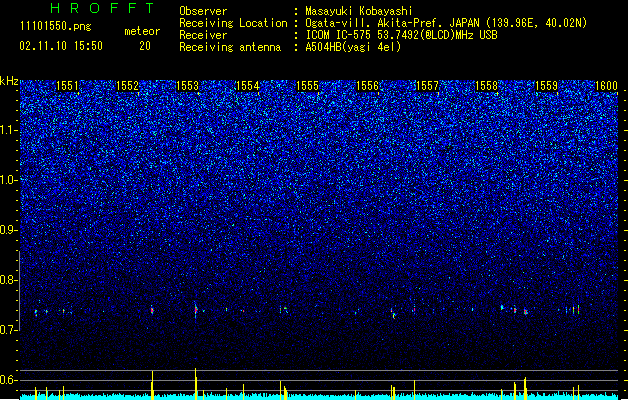Screen dimensions: 629x400
Task: Click the 1552 time marker
Action: (127, 86)
